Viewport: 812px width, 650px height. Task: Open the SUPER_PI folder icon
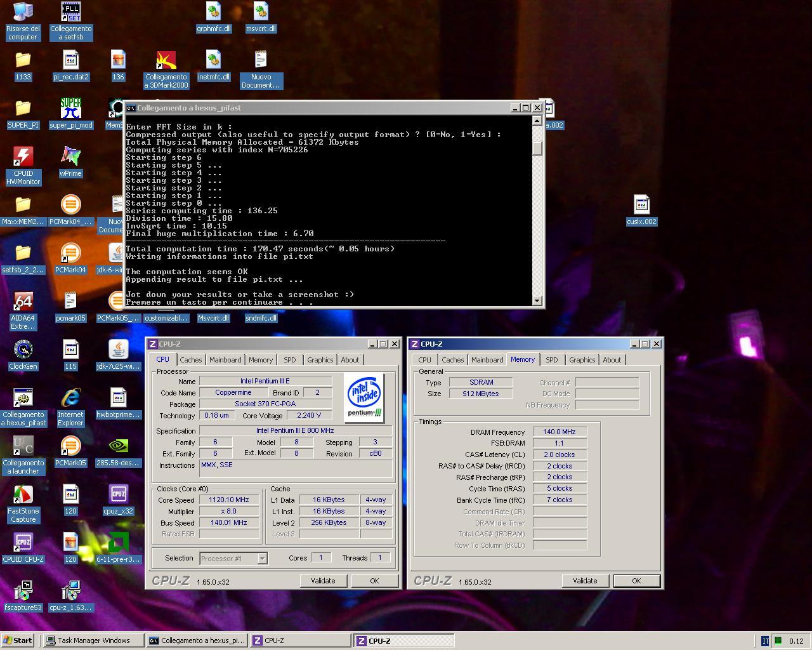pyautogui.click(x=23, y=114)
